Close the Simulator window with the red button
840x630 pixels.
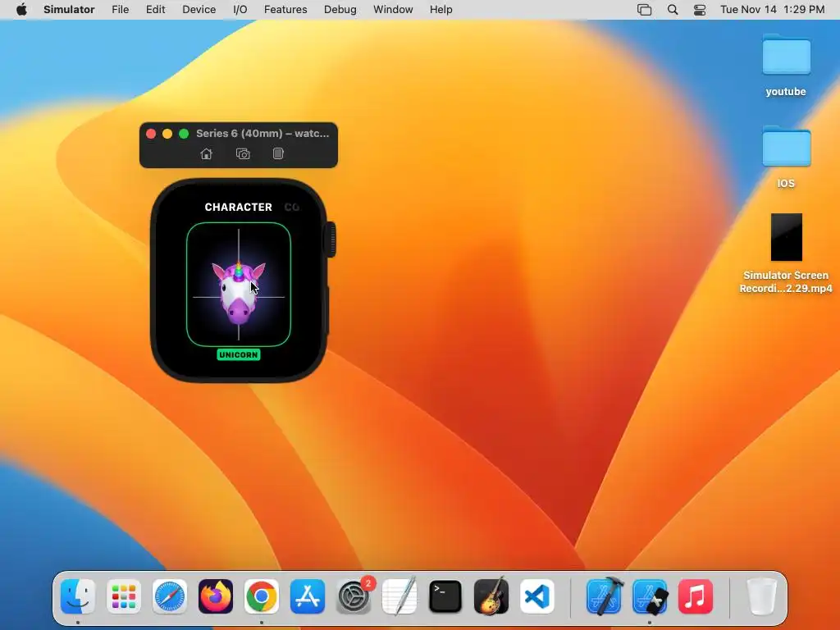click(x=151, y=134)
